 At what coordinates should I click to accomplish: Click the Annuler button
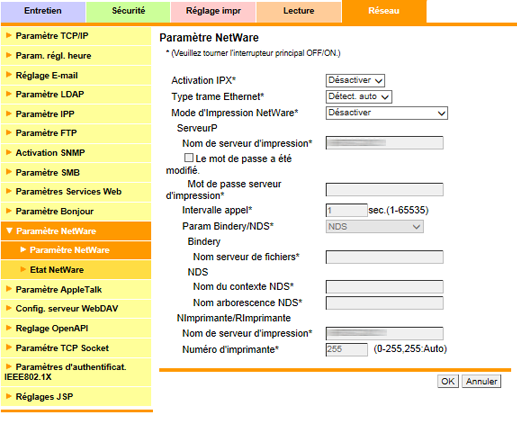click(x=481, y=381)
